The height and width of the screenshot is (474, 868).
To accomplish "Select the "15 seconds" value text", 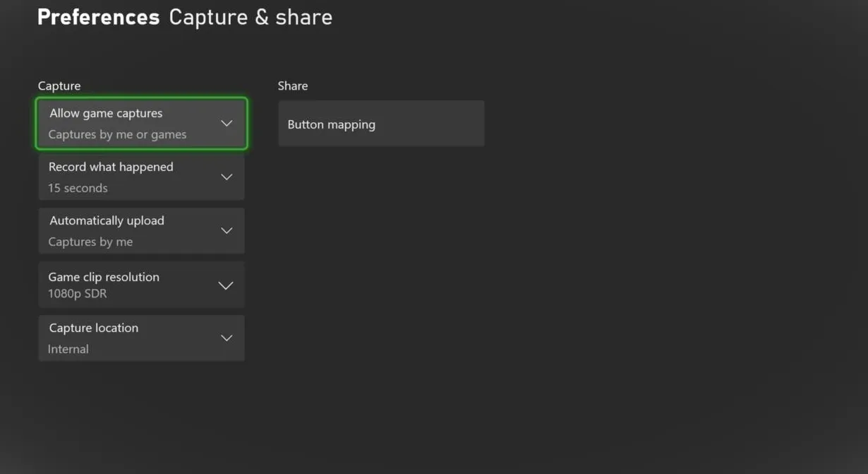I will point(78,188).
